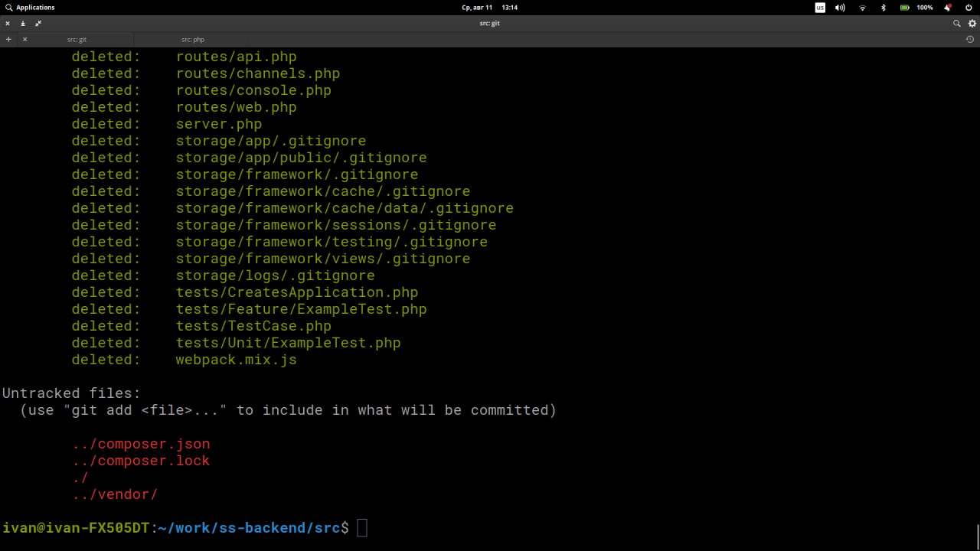Click the routes/web.php line
The image size is (980, 551).
tap(184, 107)
